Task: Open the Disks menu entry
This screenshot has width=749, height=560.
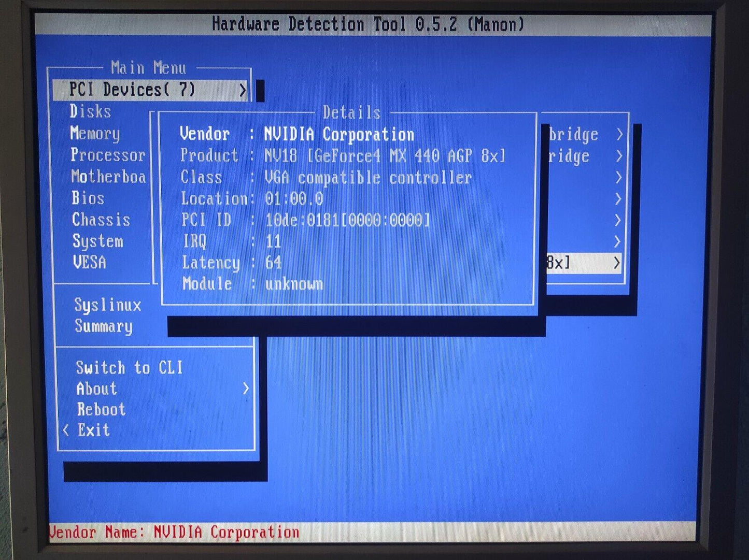Action: coord(90,111)
